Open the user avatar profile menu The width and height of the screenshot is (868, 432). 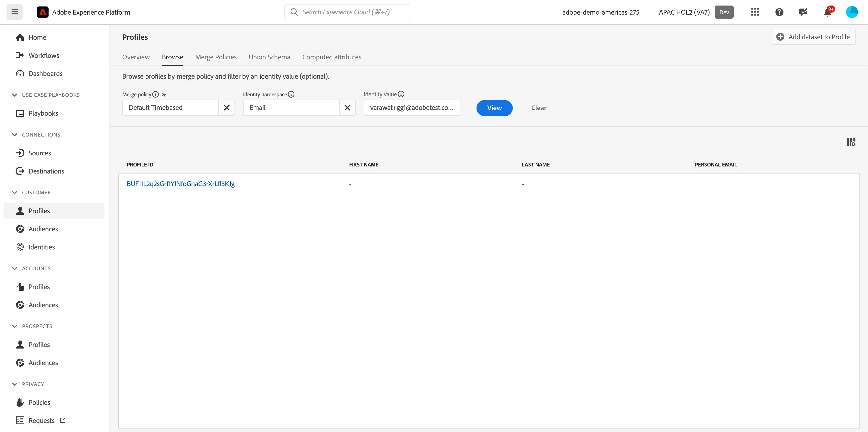(851, 12)
